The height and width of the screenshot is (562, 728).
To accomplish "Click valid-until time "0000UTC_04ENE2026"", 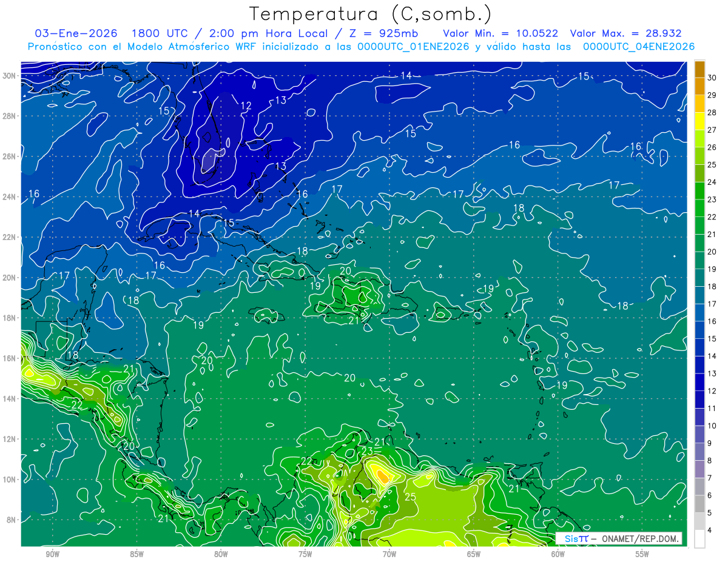I will pos(638,46).
